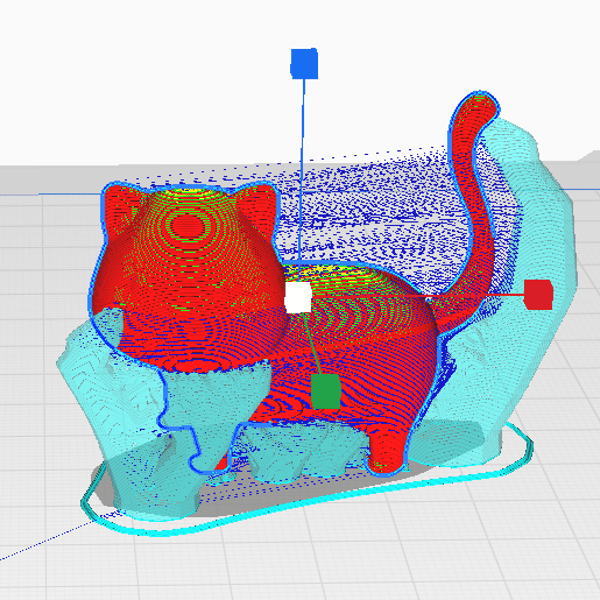Click the red X-axis move handle

point(538,295)
